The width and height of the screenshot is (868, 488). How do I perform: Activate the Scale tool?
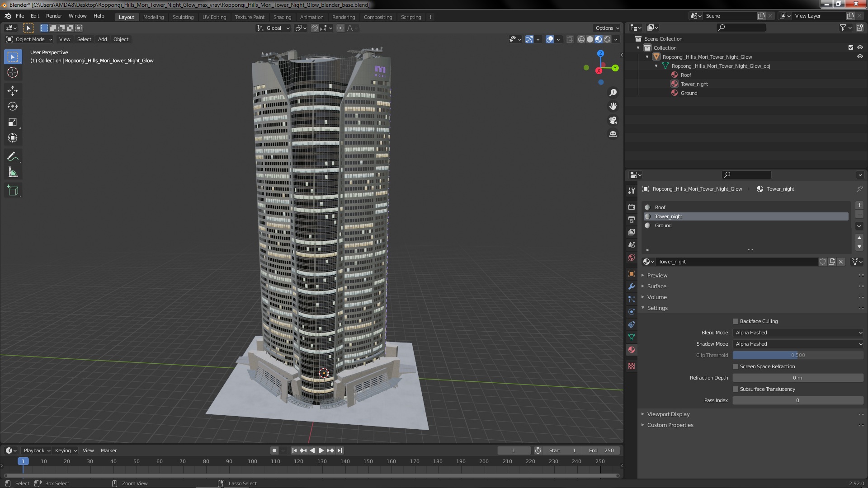[13, 122]
